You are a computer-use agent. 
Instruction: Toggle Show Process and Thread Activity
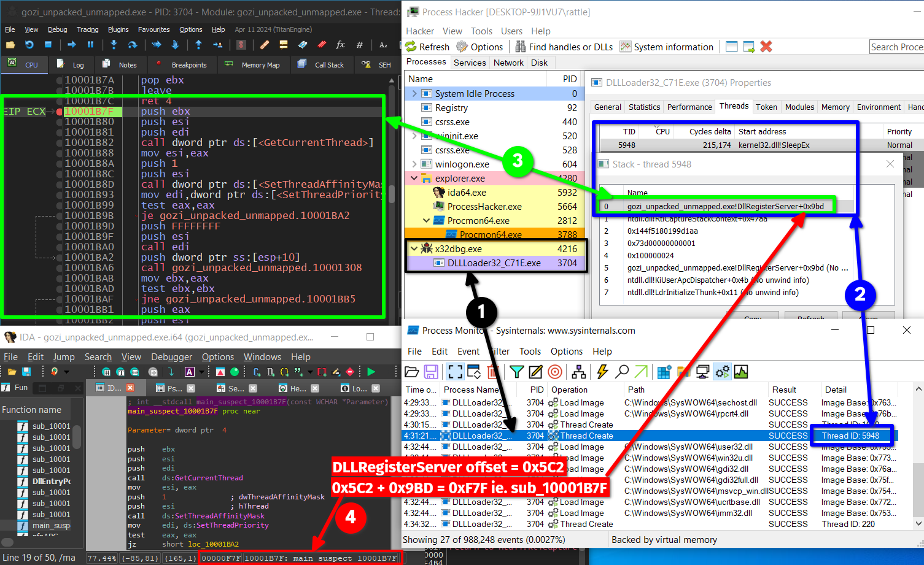tap(723, 372)
